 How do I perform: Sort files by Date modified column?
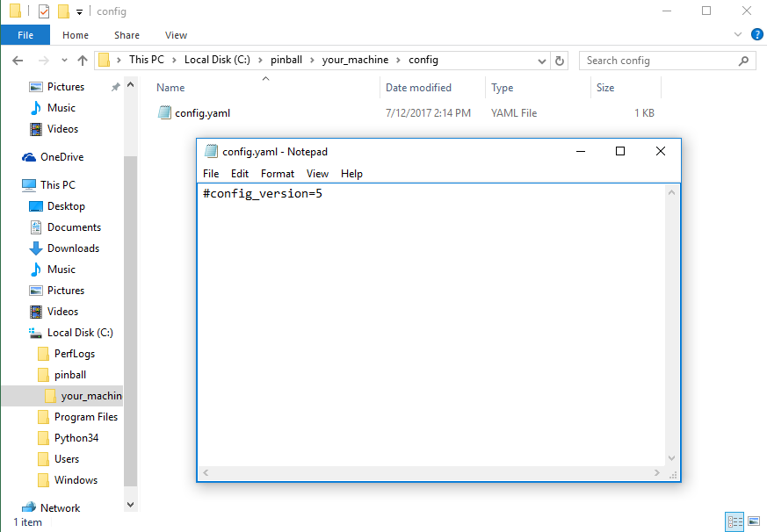418,88
